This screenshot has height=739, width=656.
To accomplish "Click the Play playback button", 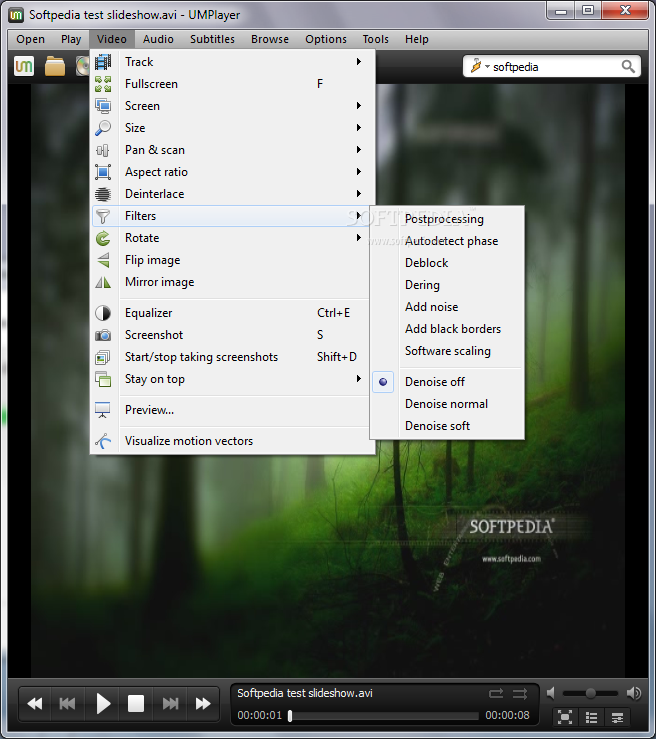I will (x=102, y=704).
